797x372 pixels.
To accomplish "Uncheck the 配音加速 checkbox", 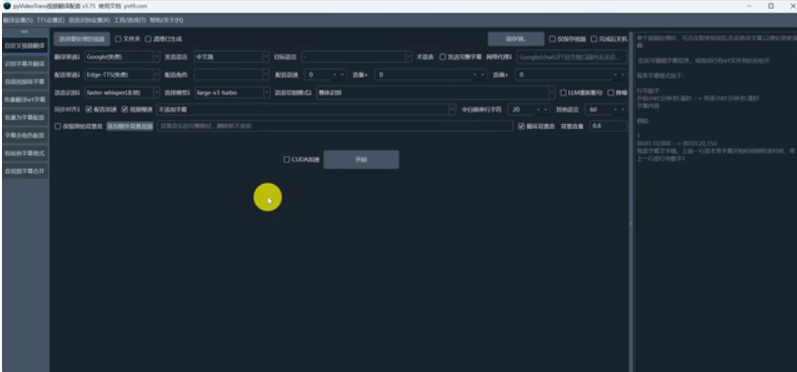I will 101,109.
